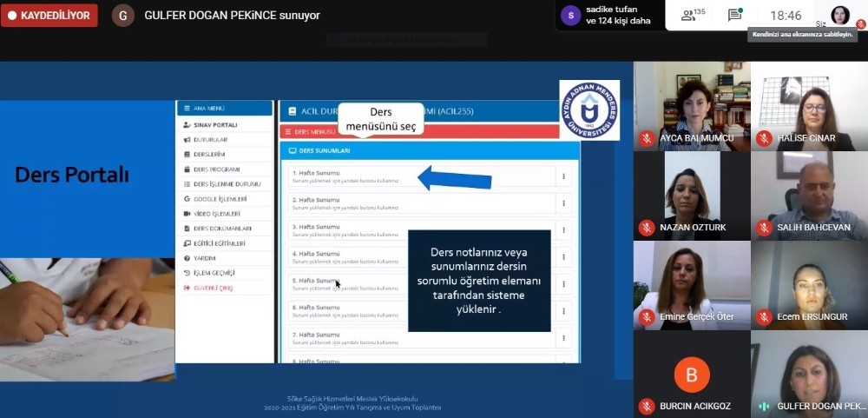
Task: Select VİDEO İŞLEMLERİ in the sidebar menu
Action: (x=216, y=214)
